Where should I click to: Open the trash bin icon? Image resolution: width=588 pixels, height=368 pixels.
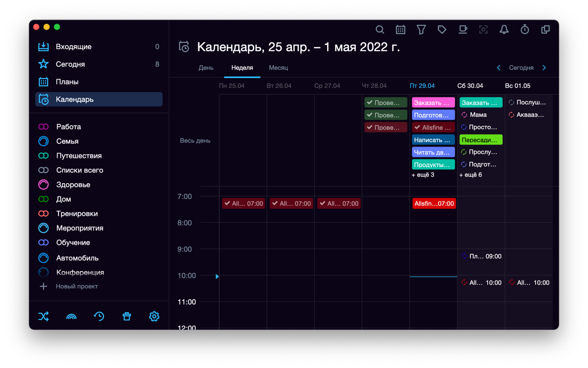pos(127,317)
